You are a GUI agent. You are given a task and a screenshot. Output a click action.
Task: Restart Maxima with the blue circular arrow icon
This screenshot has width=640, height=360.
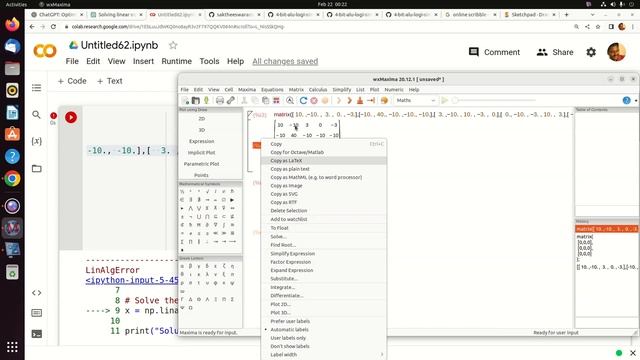(x=303, y=100)
